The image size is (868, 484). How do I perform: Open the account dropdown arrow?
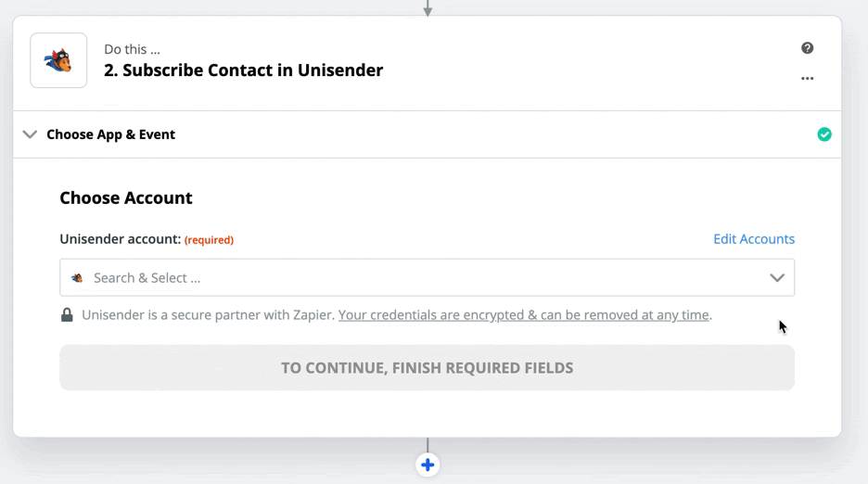(x=777, y=278)
